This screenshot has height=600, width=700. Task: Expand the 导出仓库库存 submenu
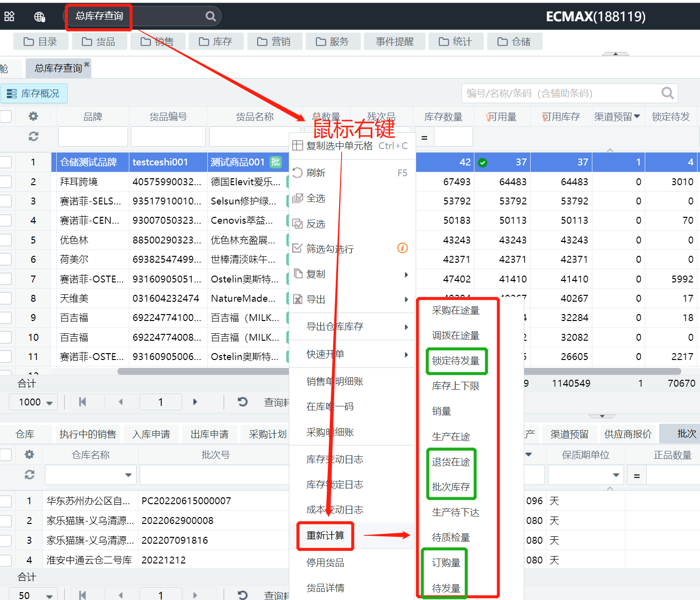tap(406, 326)
